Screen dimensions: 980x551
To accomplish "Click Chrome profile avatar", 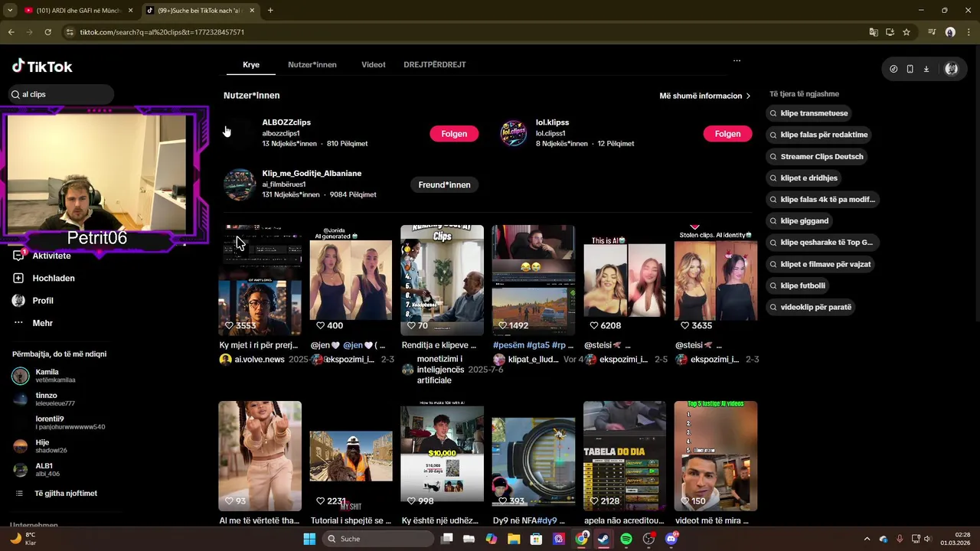I will coord(950,32).
